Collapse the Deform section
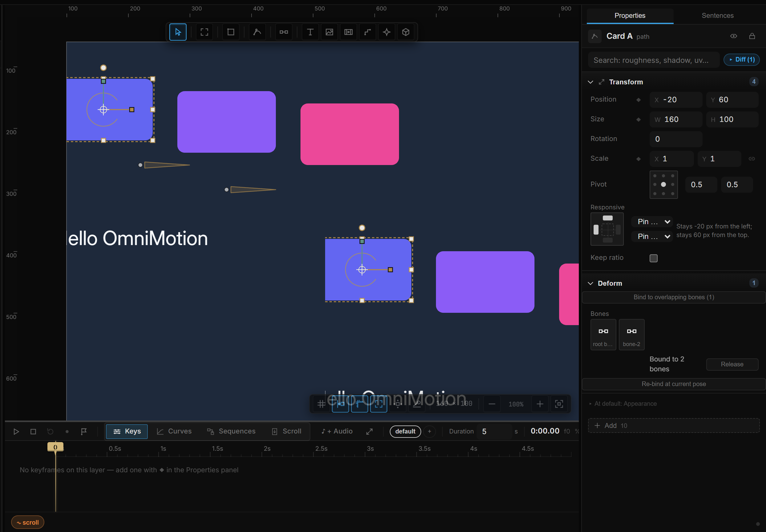This screenshot has width=766, height=532. coord(590,283)
